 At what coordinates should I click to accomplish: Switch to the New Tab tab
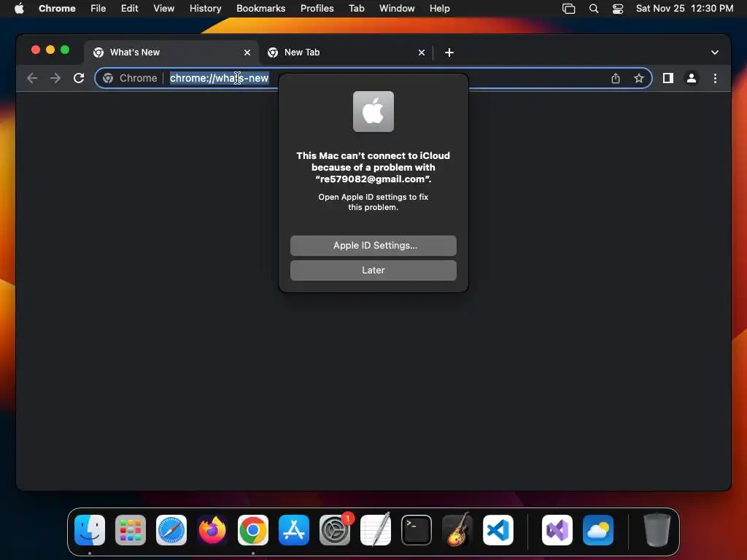coord(347,52)
